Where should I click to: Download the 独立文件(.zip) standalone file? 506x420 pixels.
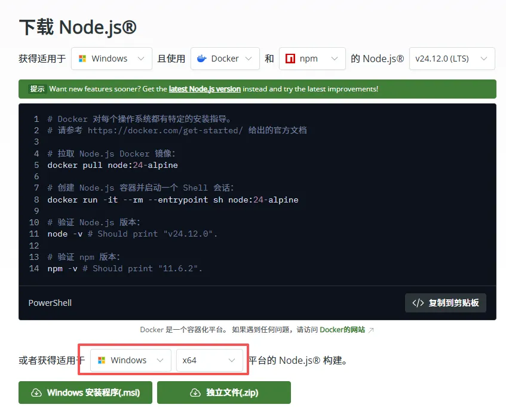[x=224, y=393]
